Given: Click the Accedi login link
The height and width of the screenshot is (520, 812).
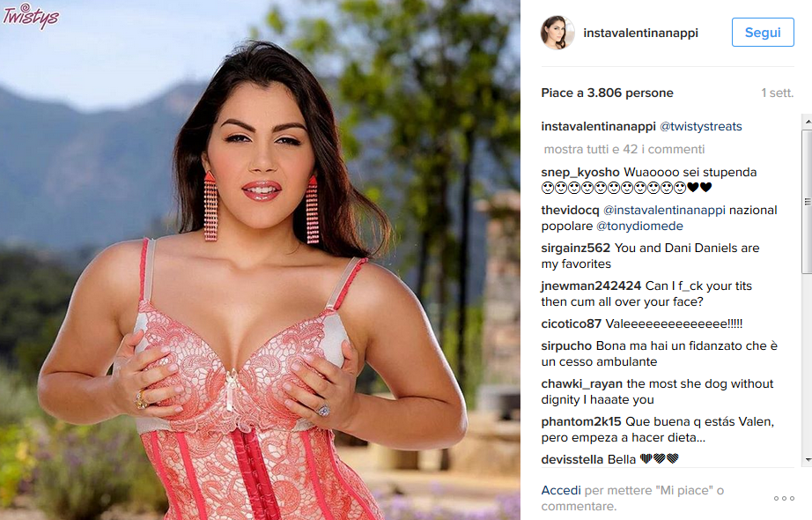Looking at the screenshot, I should point(561,490).
